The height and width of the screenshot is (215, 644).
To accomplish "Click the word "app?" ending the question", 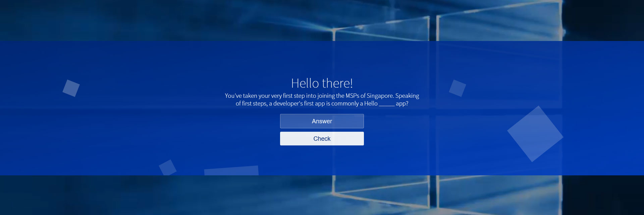I will coord(402,103).
